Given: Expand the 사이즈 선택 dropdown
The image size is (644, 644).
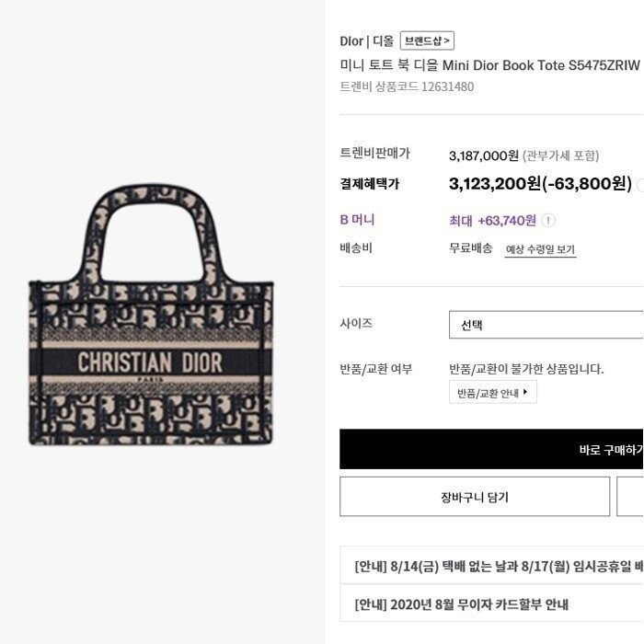Looking at the screenshot, I should (x=546, y=325).
